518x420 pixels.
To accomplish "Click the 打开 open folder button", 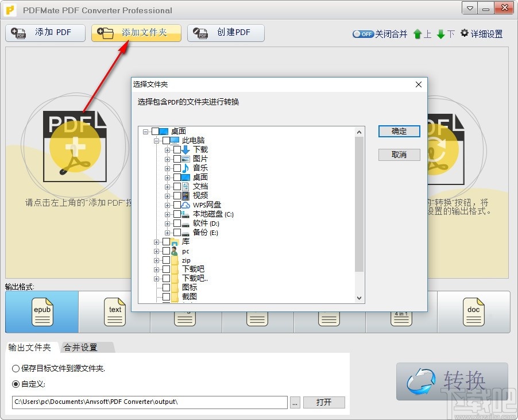I will tap(324, 402).
